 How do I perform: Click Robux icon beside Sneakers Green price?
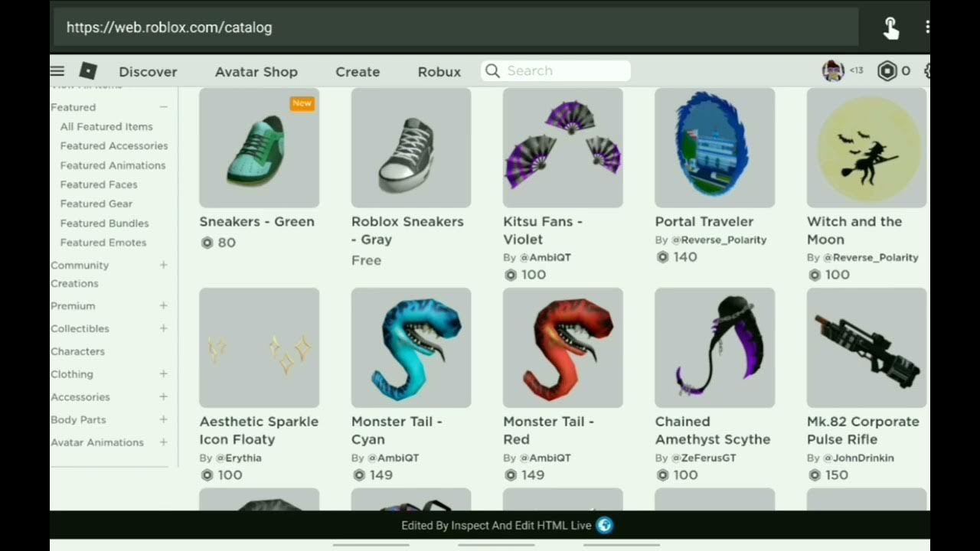207,243
